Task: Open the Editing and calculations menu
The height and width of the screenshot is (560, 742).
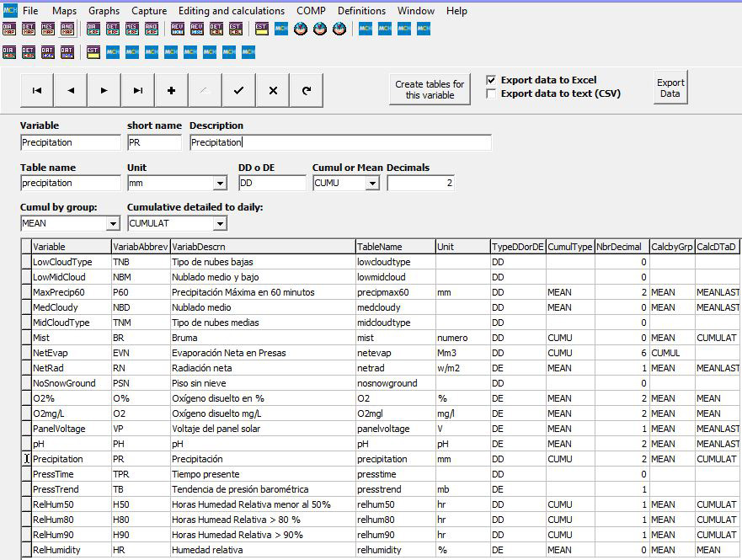Action: [231, 11]
